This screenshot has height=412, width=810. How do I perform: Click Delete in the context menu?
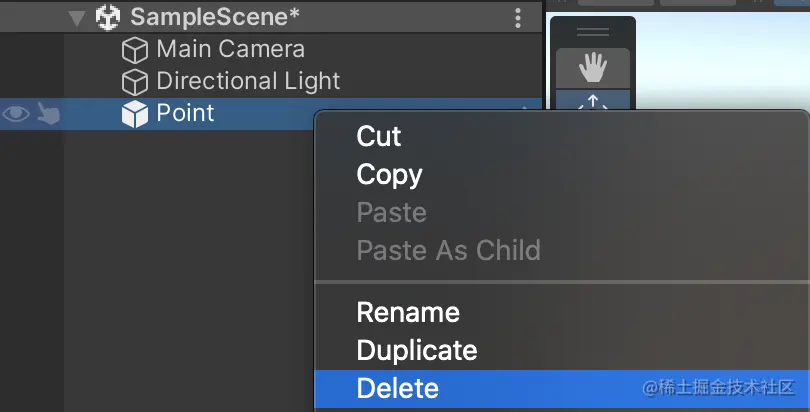[x=397, y=388]
